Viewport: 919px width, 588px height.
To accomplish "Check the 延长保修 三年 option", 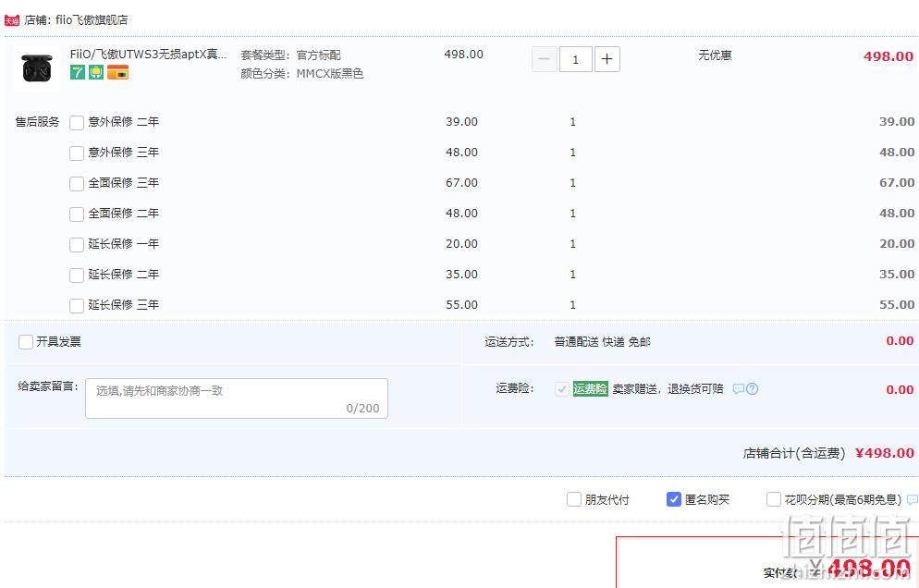I will click(77, 305).
